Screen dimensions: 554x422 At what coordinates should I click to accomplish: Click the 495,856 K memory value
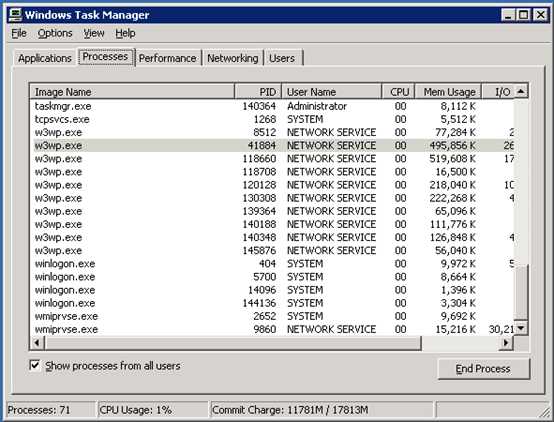coord(453,145)
